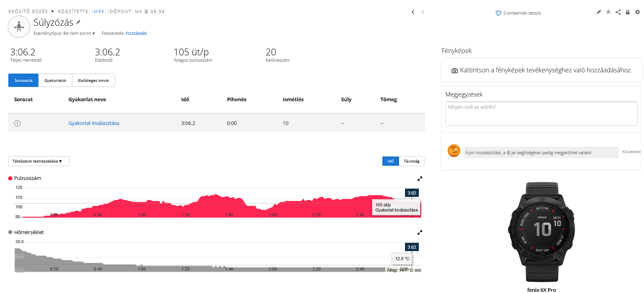Screen dimensions: 644x293
Task: Click the Pihenés value 0:00
Action: point(232,123)
